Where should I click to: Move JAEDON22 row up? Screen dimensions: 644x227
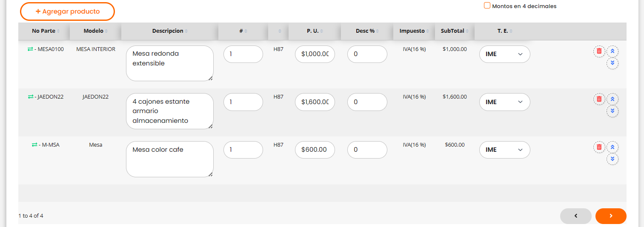(613, 99)
